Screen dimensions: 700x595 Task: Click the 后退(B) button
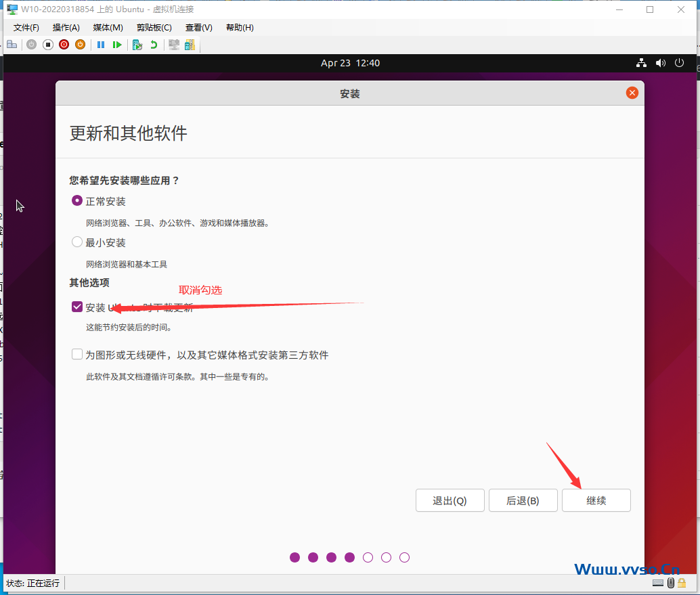click(523, 500)
